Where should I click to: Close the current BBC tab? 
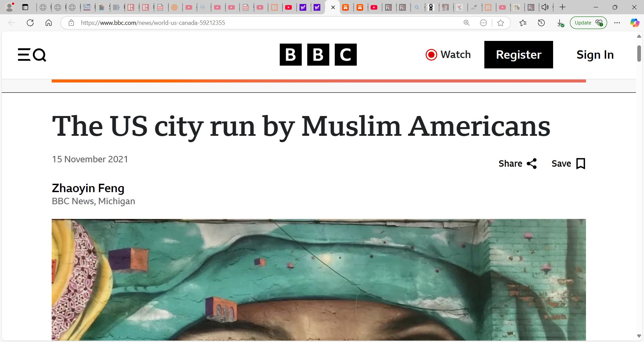(x=333, y=7)
